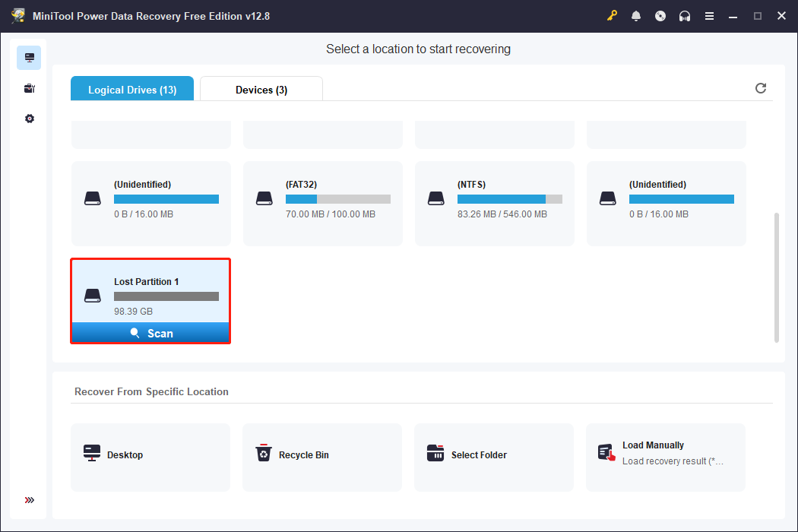The width and height of the screenshot is (798, 532).
Task: Click the key register icon in title bar
Action: coord(612,16)
